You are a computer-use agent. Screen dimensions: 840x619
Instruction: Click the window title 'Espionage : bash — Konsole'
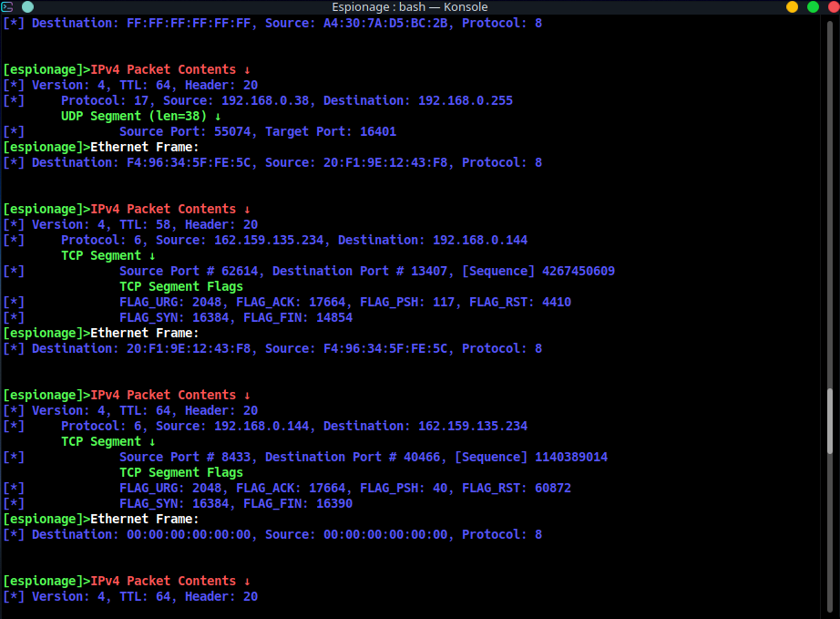click(409, 7)
